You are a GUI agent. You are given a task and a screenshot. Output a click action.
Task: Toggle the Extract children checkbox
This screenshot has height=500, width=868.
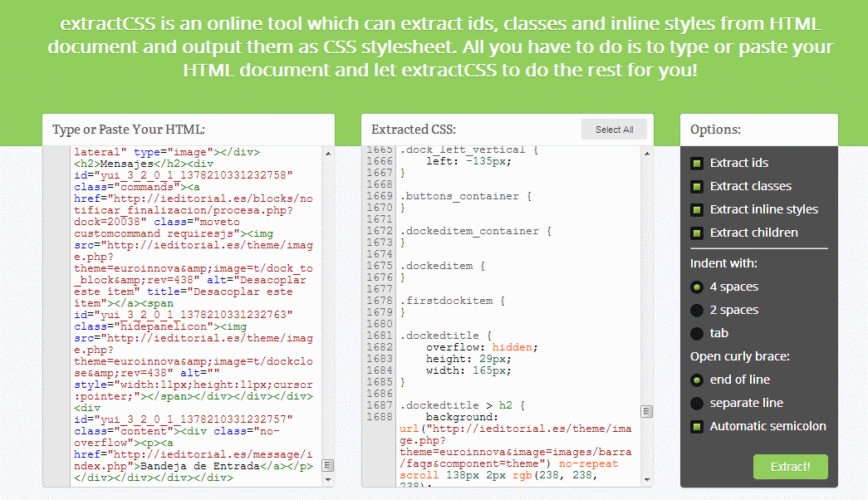coord(697,233)
